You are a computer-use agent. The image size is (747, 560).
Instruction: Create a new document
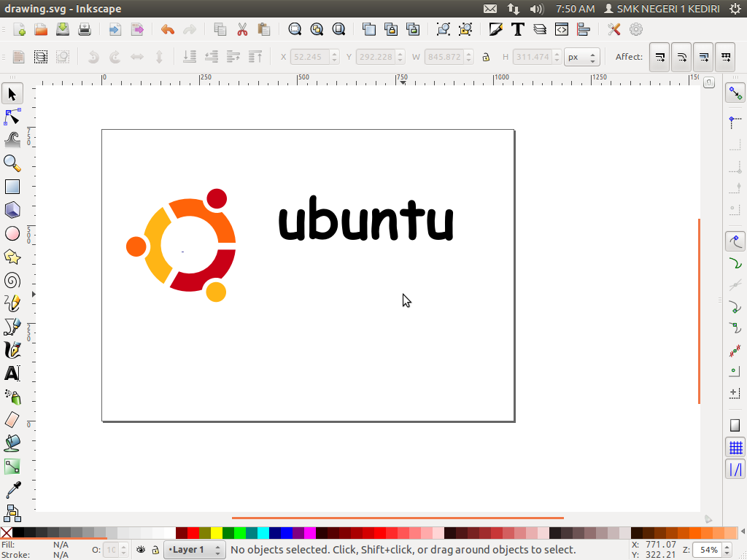pos(19,29)
